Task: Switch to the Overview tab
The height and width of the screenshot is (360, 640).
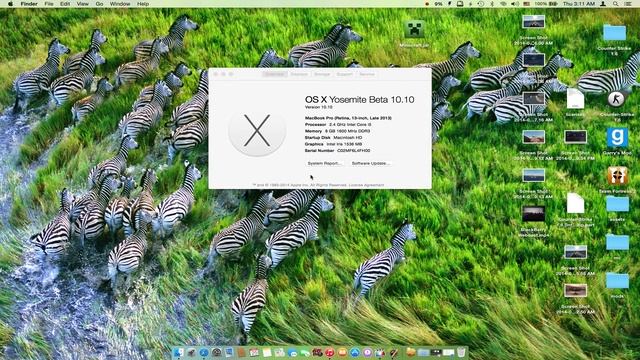Action: tap(275, 74)
